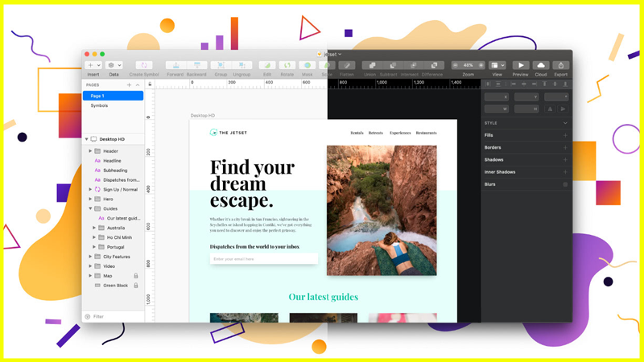The width and height of the screenshot is (644, 362).
Task: Unlock the Map layer lock icon
Action: click(136, 276)
